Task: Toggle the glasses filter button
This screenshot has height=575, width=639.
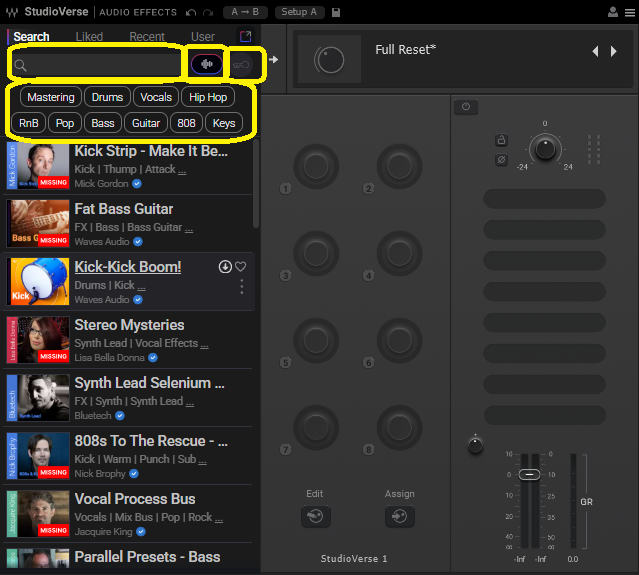Action: [x=241, y=64]
